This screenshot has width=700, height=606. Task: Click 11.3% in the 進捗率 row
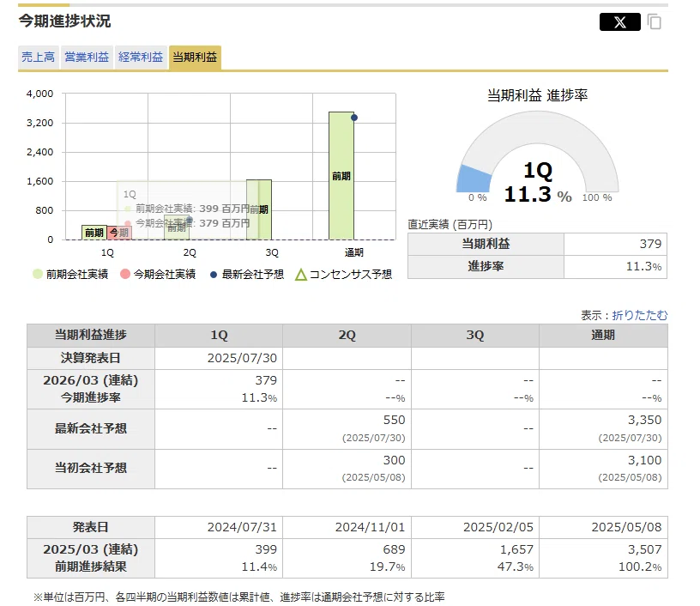point(643,267)
